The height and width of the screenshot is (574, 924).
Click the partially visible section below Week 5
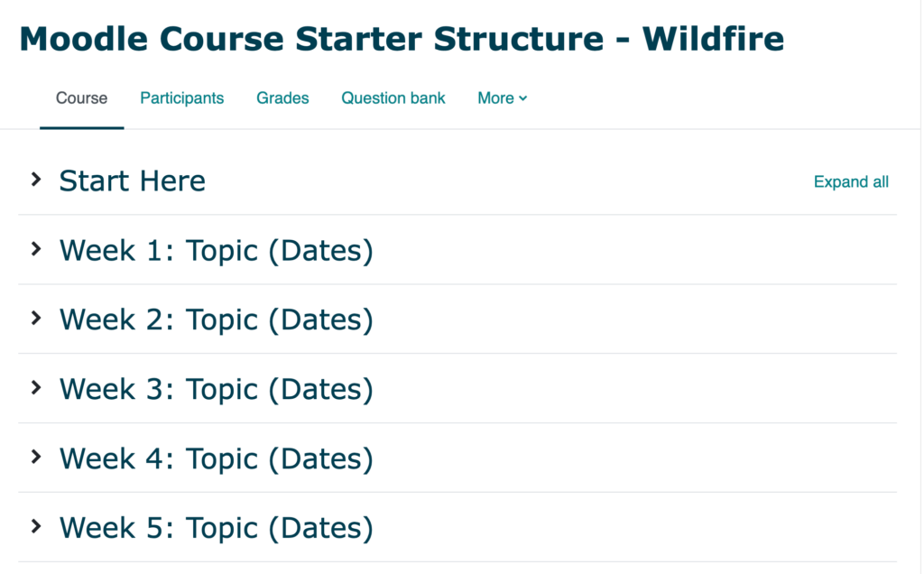[x=217, y=570]
